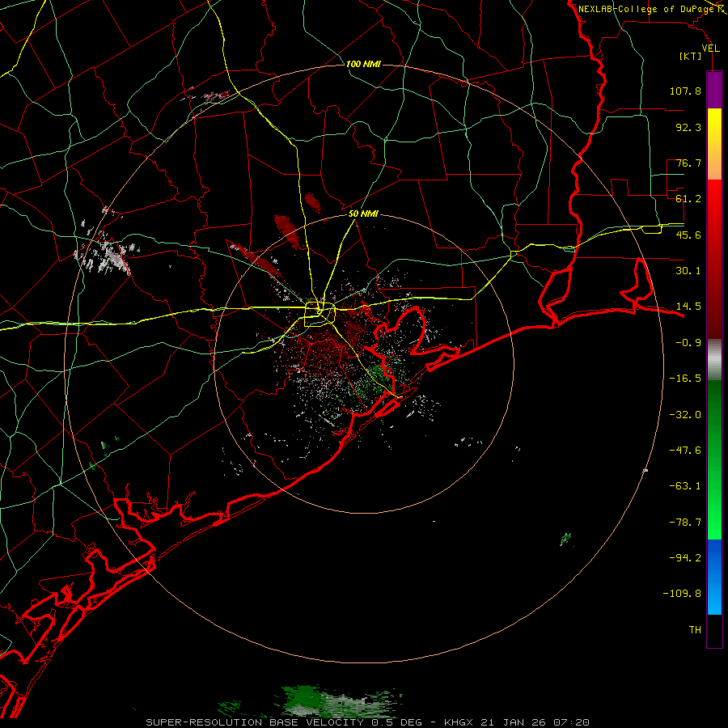Viewport: 728px width, 728px height.
Task: Click the yellow highway loop around Houston
Action: click(x=320, y=315)
